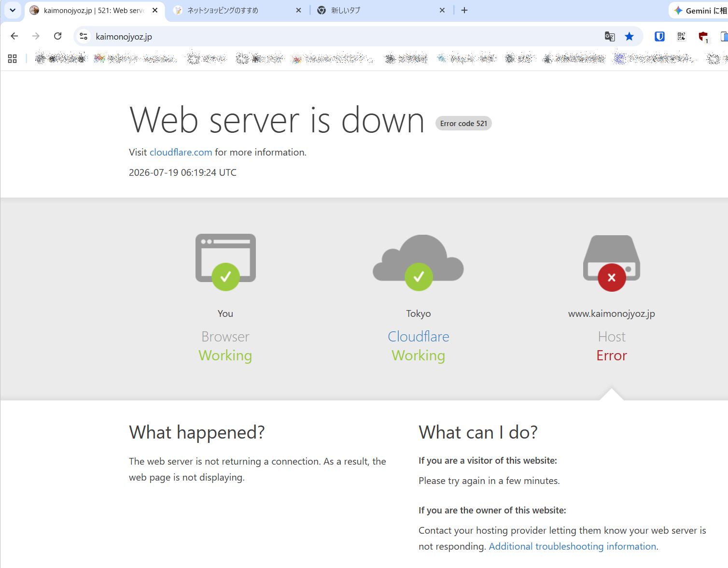Click the www.kaimonojyoz.jp host label
728x568 pixels.
coord(612,313)
